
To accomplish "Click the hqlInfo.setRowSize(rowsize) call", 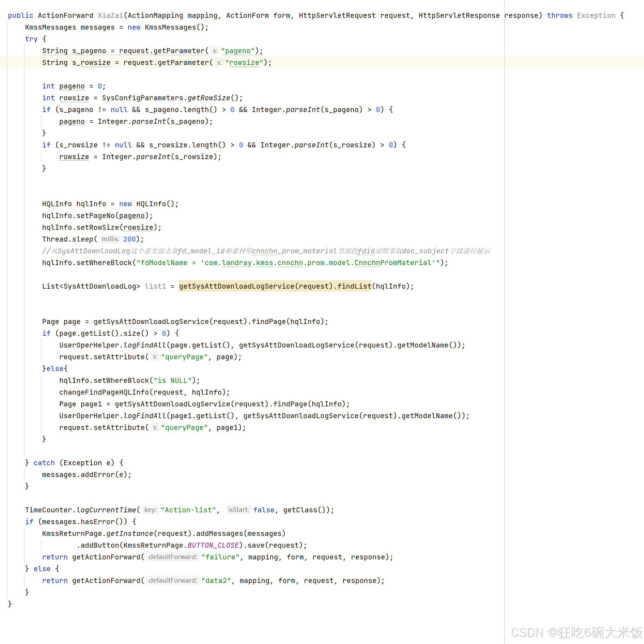I will [x=102, y=227].
